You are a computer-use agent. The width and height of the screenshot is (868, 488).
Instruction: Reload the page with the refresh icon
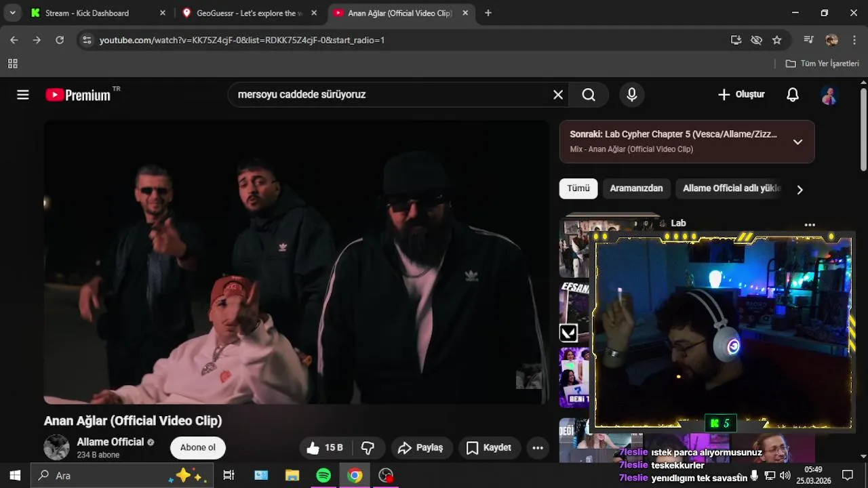60,40
